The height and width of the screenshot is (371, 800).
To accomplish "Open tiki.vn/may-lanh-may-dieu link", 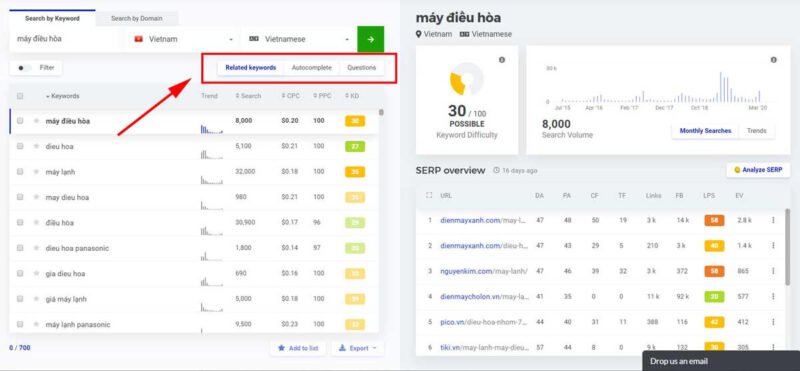I will tap(484, 348).
